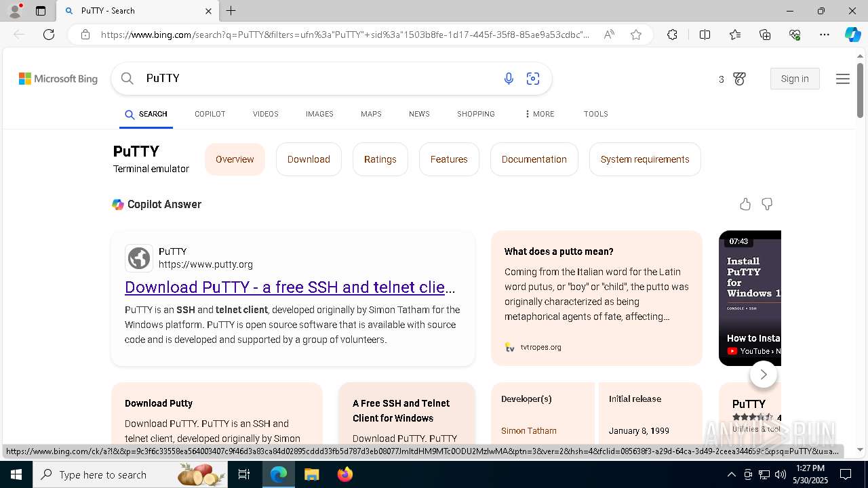
Task: Switch to the IMAGES tab
Action: coord(319,114)
